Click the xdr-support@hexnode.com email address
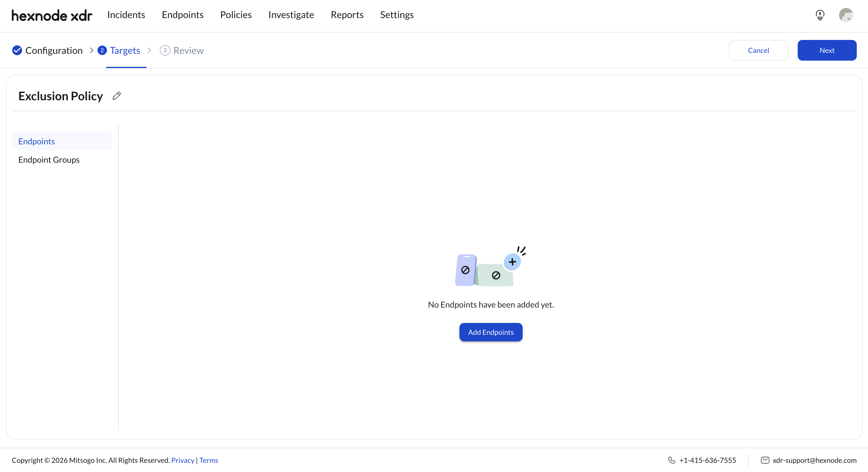 [815, 460]
